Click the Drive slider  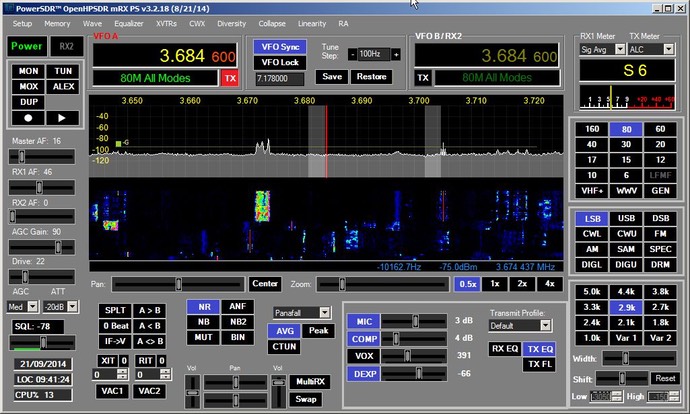point(42,277)
